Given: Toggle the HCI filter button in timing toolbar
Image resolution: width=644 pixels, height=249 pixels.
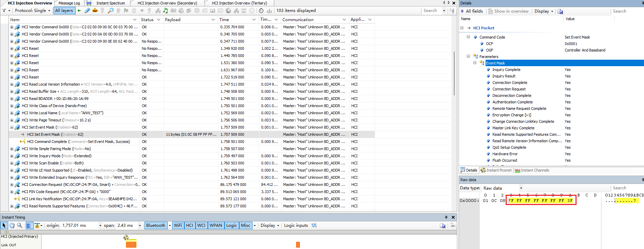Looking at the screenshot, I should tap(190, 225).
